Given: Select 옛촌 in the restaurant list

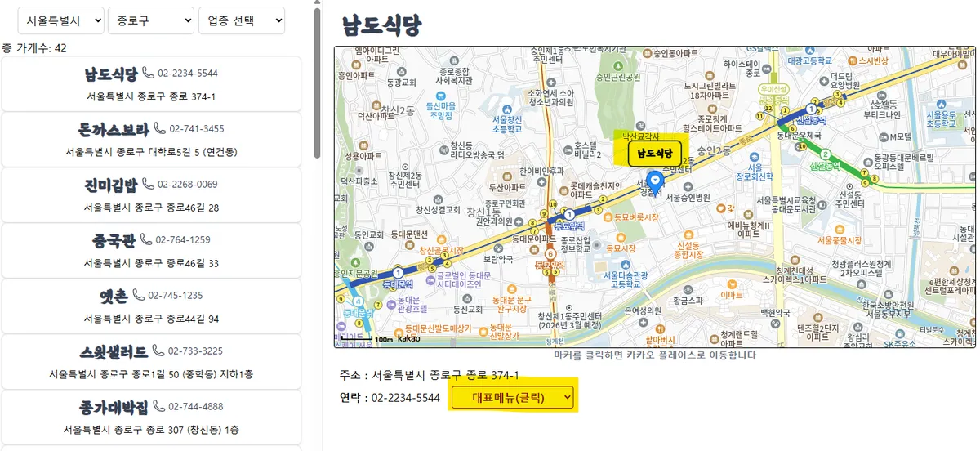Looking at the screenshot, I should pyautogui.click(x=152, y=306).
